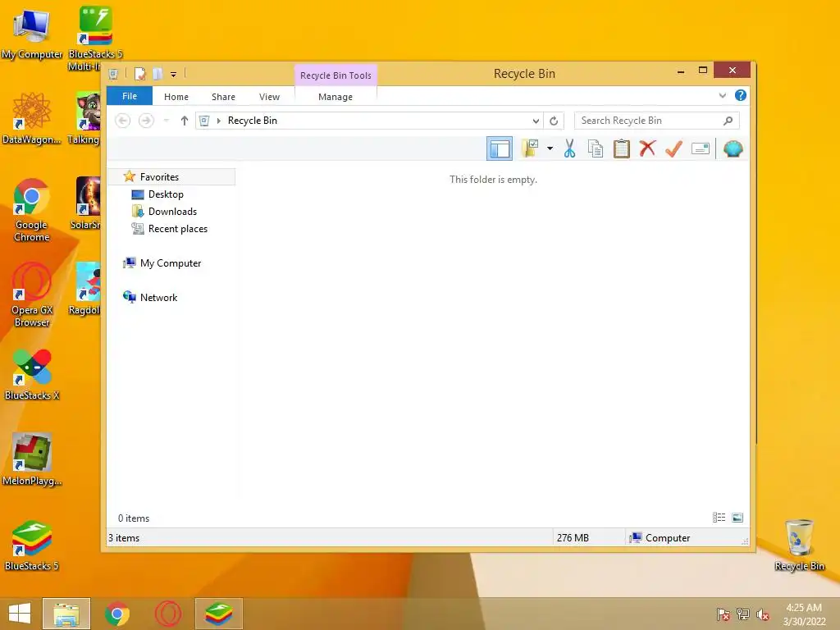Click the Computer entry in status bar
This screenshot has width=840, height=630.
pyautogui.click(x=660, y=538)
